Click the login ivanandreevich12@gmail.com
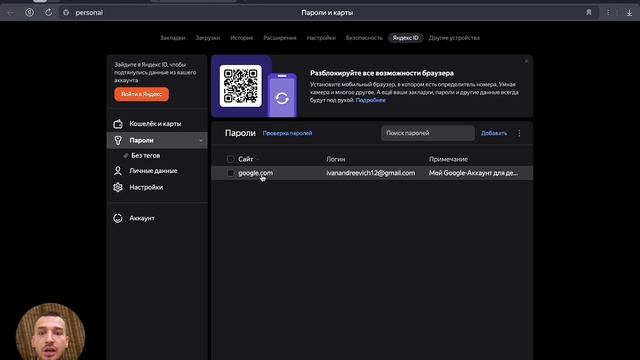 tap(371, 173)
